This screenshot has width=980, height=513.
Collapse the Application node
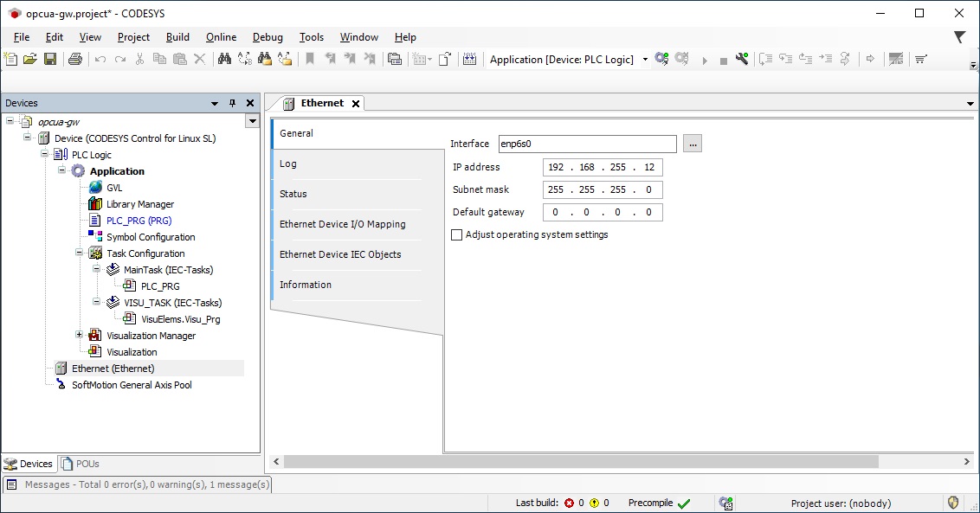coord(61,170)
